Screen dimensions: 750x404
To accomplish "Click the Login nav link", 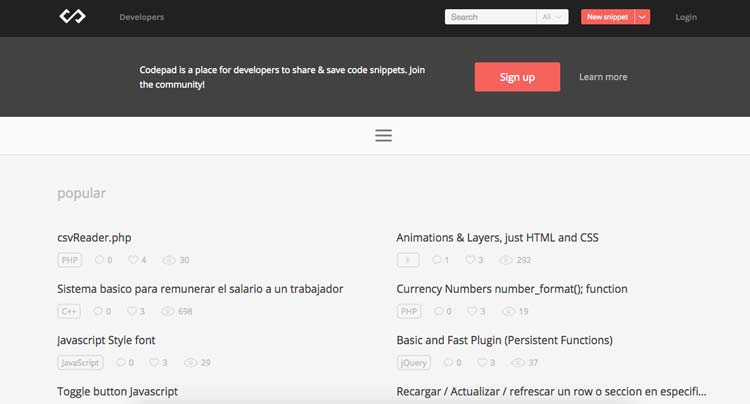I will 686,17.
